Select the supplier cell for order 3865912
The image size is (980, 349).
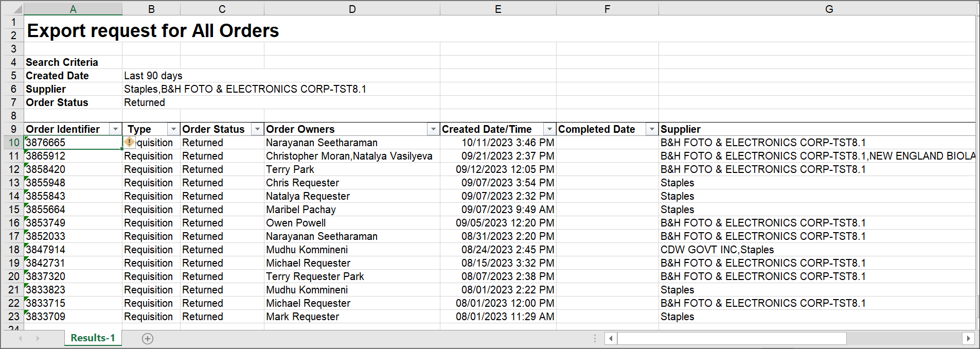(817, 156)
